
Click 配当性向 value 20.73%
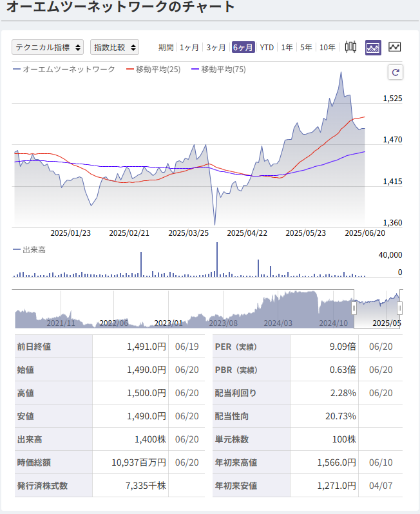[x=341, y=416]
